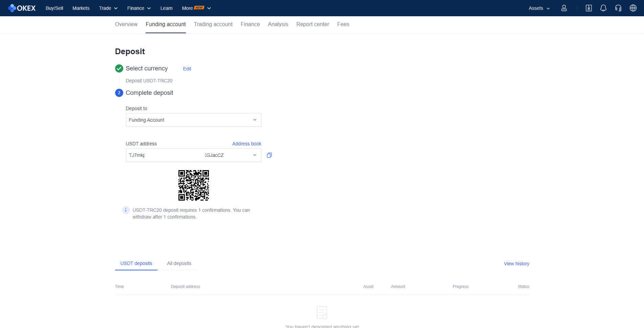Open the USDT address dropdown
The width and height of the screenshot is (644, 328).
point(193,155)
